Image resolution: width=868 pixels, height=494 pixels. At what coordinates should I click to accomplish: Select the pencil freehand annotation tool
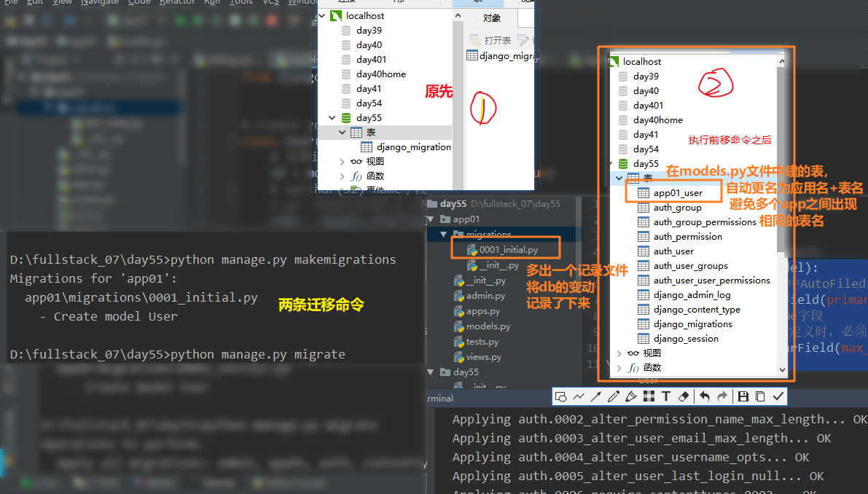[614, 396]
